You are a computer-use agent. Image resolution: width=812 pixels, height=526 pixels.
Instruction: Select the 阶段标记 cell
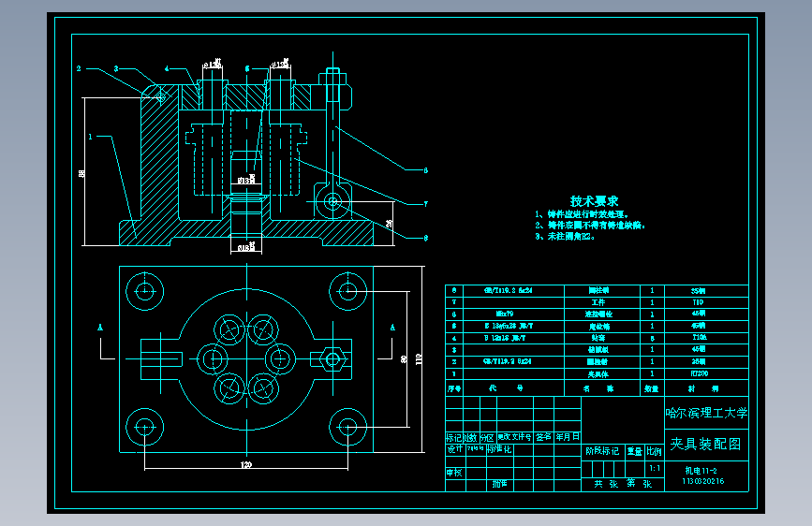coord(602,451)
